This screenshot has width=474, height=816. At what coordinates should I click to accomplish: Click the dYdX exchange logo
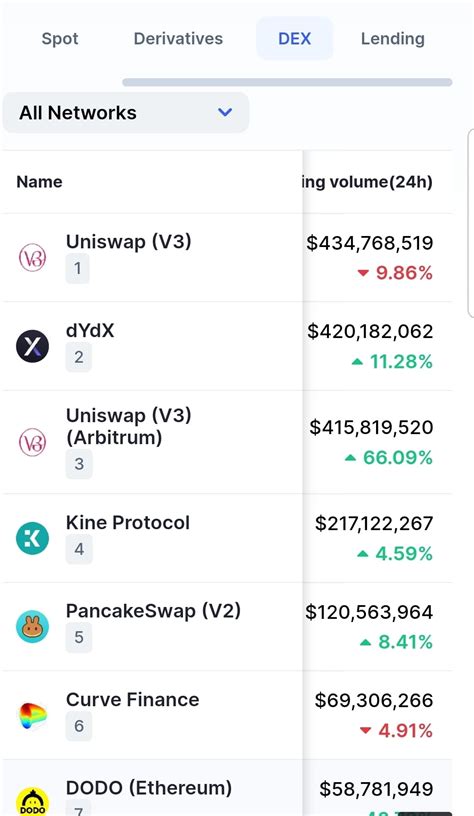click(x=32, y=346)
